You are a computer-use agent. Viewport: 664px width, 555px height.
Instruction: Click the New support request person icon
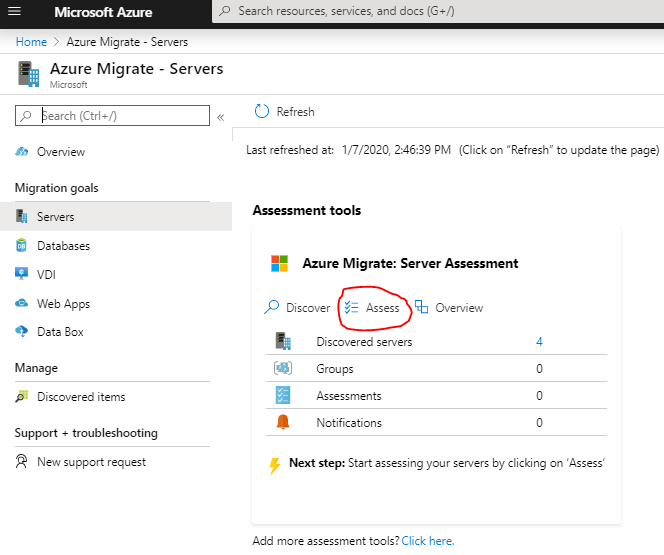pos(21,461)
